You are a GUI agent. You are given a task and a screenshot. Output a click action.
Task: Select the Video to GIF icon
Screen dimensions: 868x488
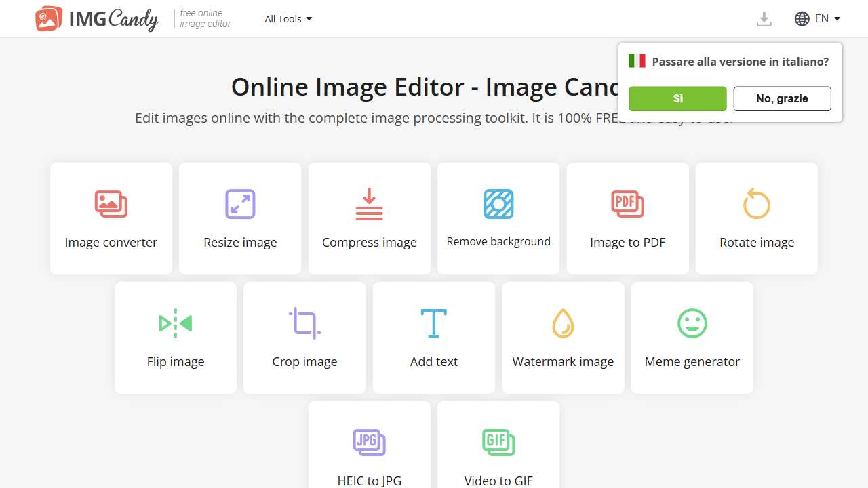pyautogui.click(x=498, y=442)
